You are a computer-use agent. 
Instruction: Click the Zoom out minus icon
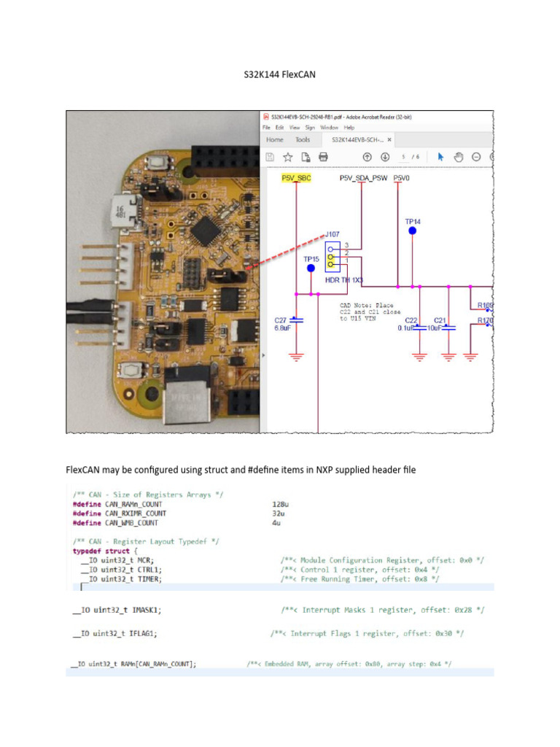click(476, 158)
